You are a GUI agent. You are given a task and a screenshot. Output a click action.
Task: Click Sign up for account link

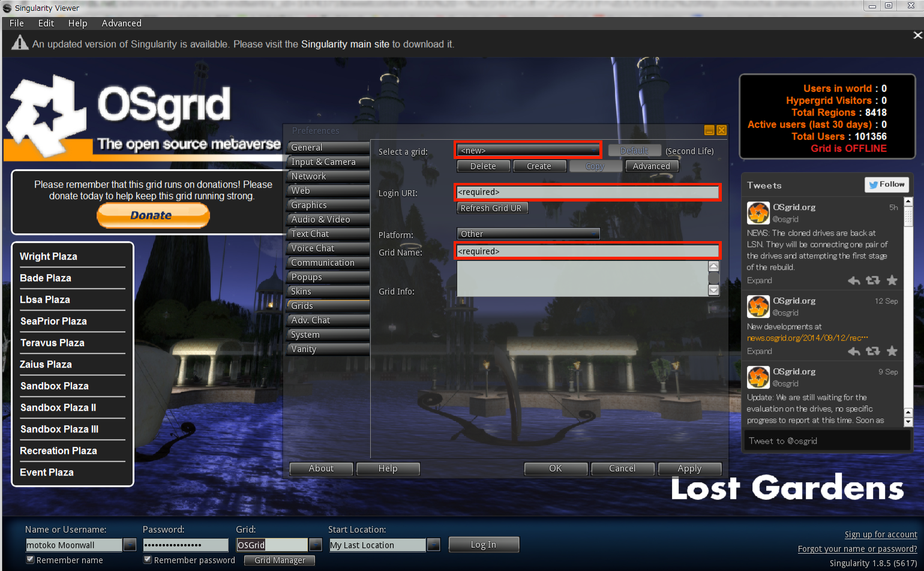click(x=881, y=534)
